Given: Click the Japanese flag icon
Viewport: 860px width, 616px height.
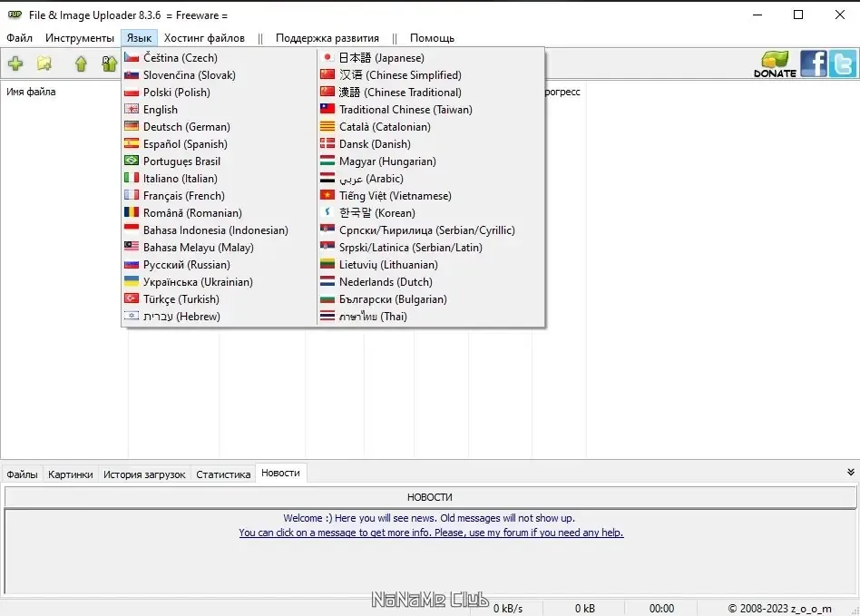Looking at the screenshot, I should [x=327, y=57].
